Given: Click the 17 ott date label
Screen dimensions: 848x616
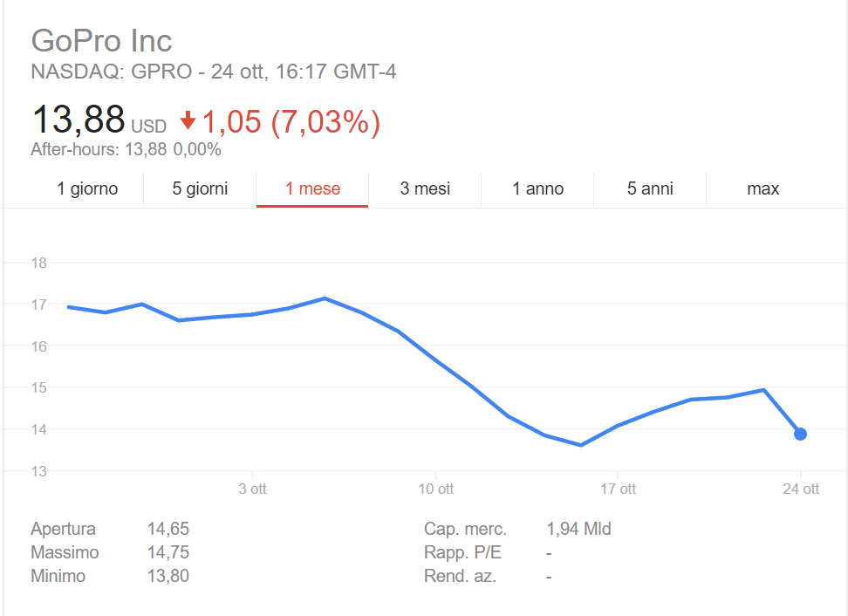Looking at the screenshot, I should tap(618, 489).
